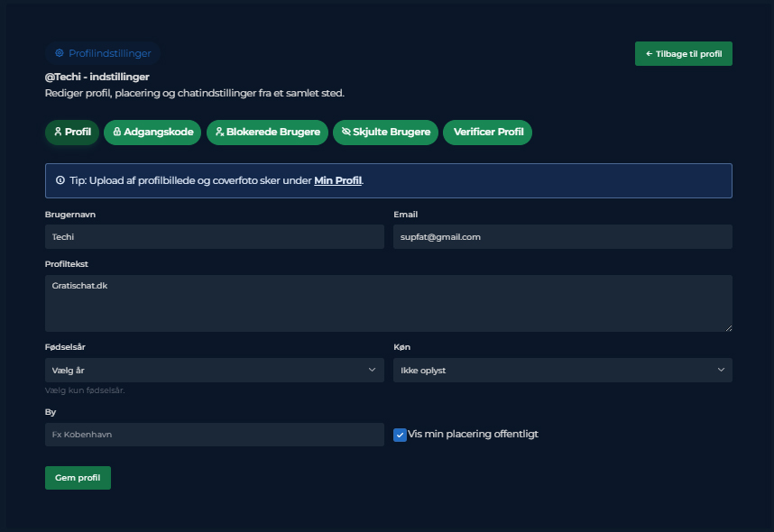Click the chevron on the Fødselsår selector
774x532 pixels.
pyautogui.click(x=372, y=370)
